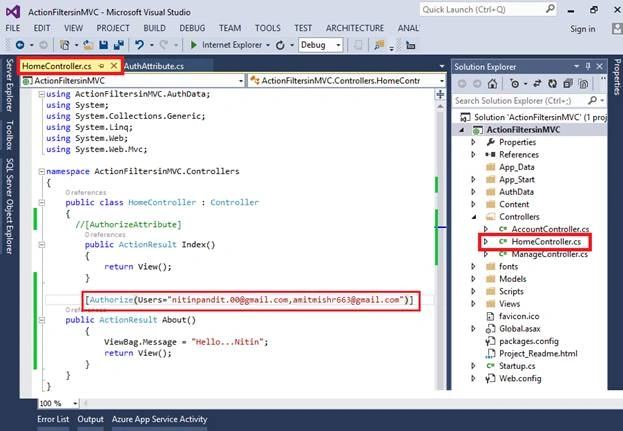Toggle auto-hide pin of Solution Explorer
This screenshot has width=623, height=431.
point(588,66)
